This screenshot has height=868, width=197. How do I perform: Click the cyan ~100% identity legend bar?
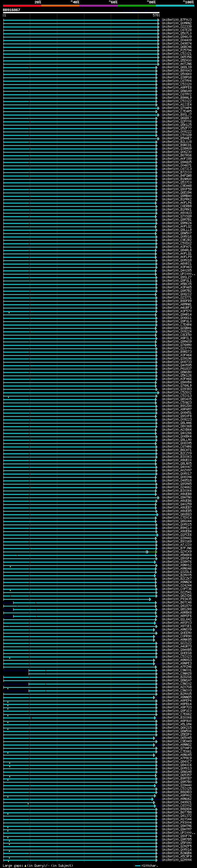pyautogui.click(x=175, y=6)
